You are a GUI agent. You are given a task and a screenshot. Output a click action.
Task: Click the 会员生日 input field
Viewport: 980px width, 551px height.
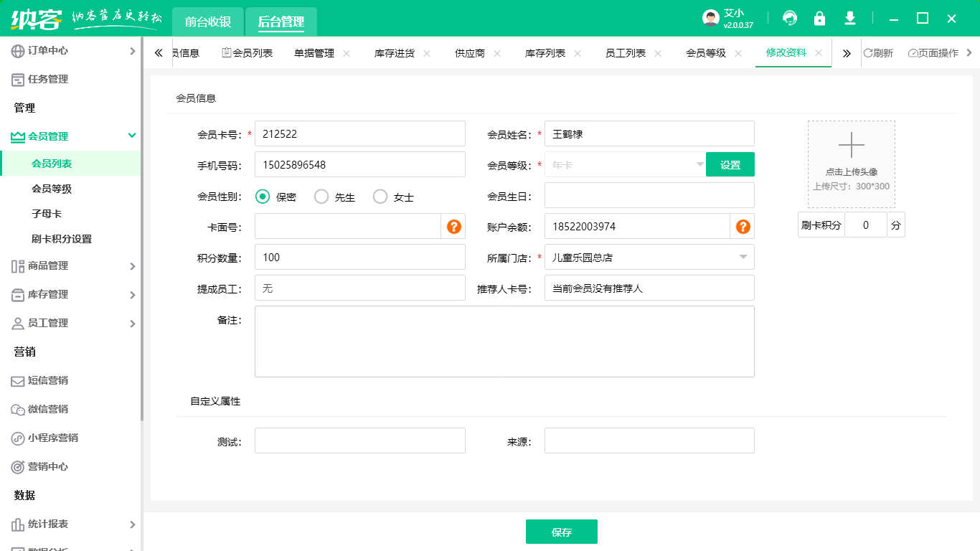pos(649,195)
